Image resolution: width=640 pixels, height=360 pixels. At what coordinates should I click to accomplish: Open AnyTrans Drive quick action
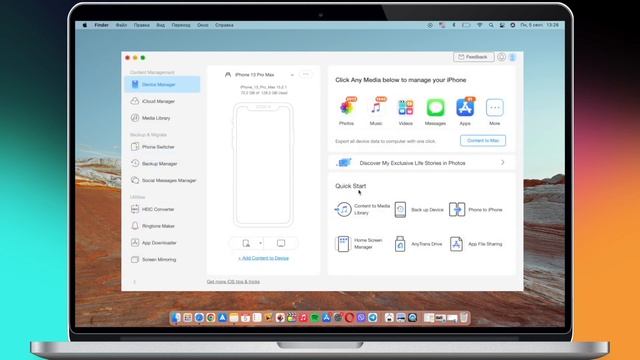(x=418, y=244)
